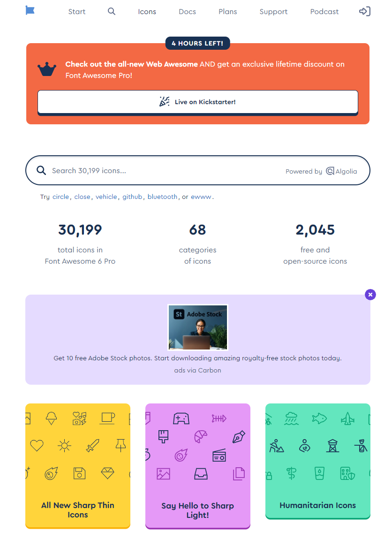392x547 pixels.
Task: Click the magnifier icon in the navigation bar
Action: [112, 11]
